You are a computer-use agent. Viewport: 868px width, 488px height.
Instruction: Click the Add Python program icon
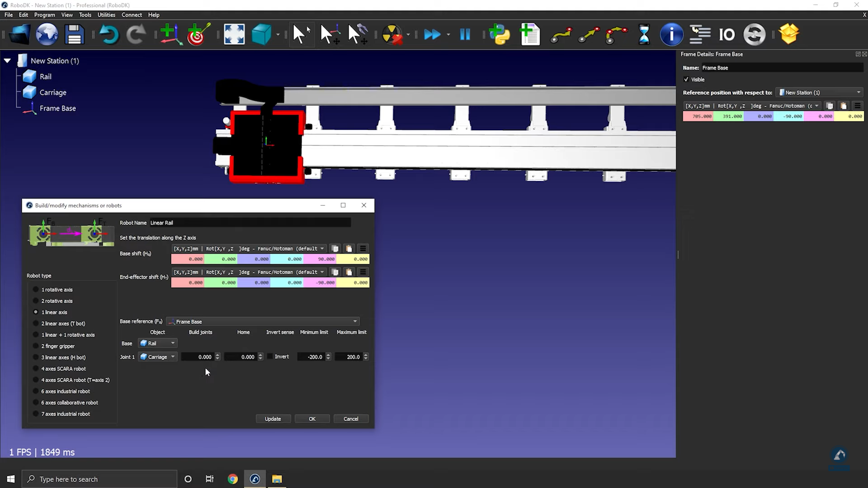(x=500, y=34)
